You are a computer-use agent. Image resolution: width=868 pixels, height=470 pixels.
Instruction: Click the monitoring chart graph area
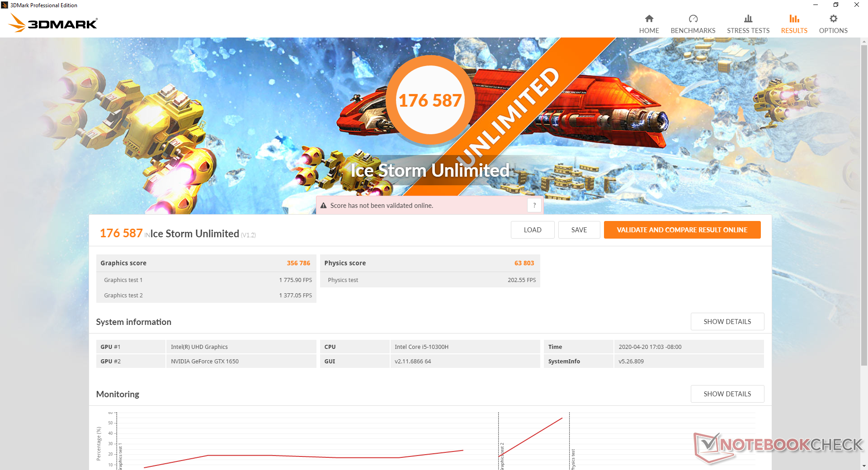(436, 441)
